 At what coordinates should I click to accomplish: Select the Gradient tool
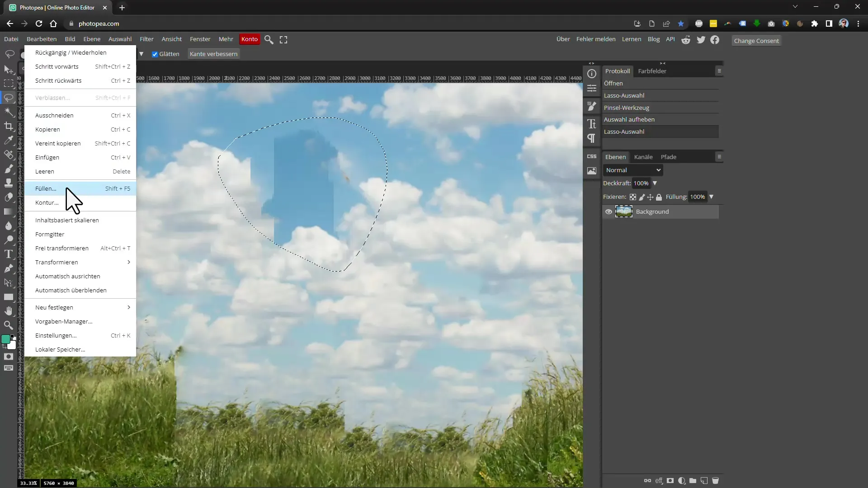pyautogui.click(x=9, y=211)
